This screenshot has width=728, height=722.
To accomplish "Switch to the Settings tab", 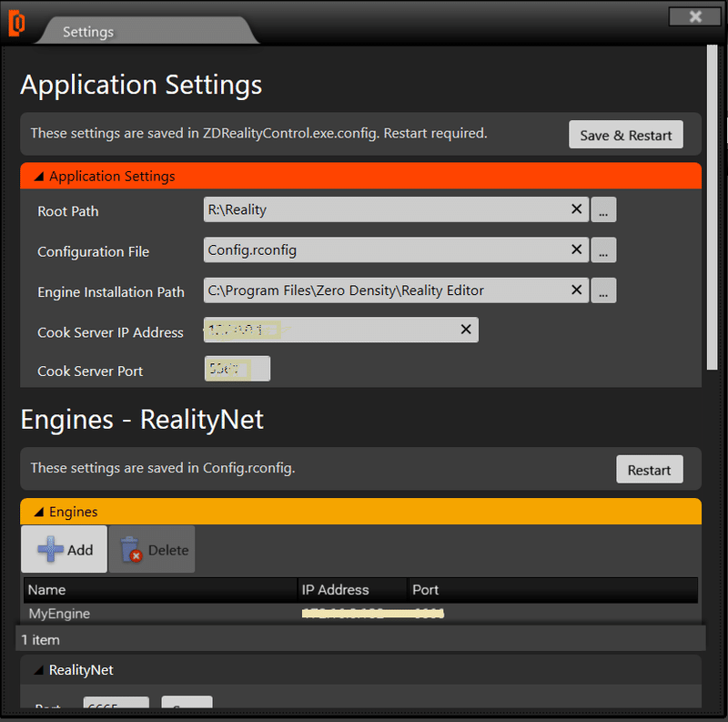I will [x=88, y=32].
